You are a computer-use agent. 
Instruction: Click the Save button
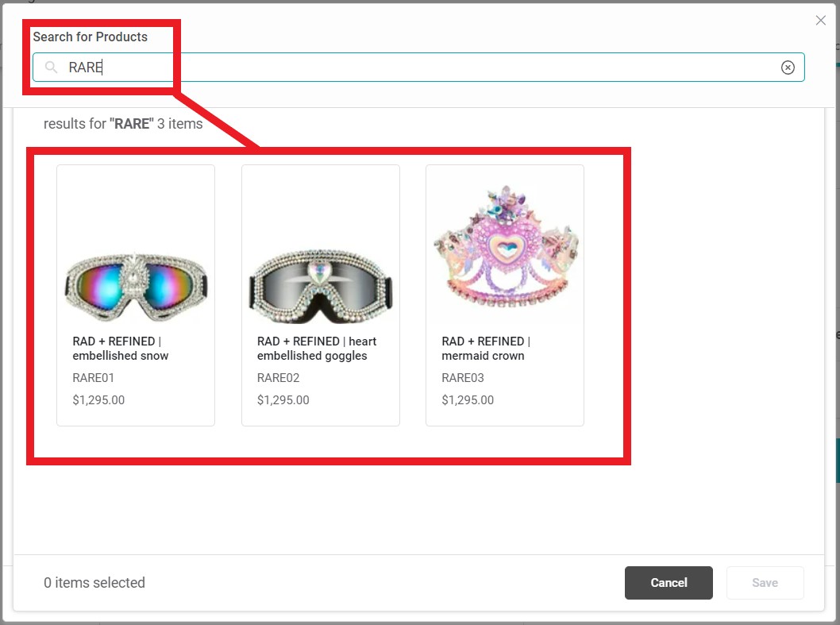pyautogui.click(x=765, y=583)
